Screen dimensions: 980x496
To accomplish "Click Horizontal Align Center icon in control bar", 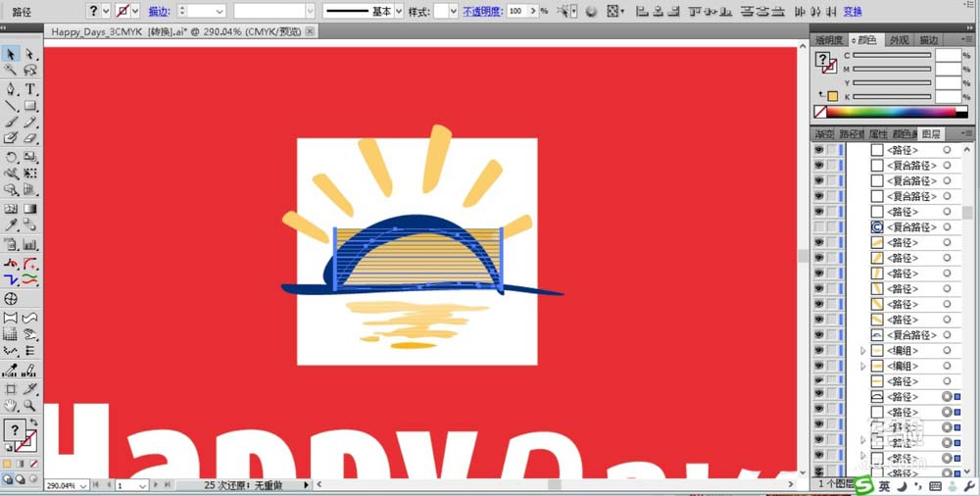I will (x=659, y=11).
